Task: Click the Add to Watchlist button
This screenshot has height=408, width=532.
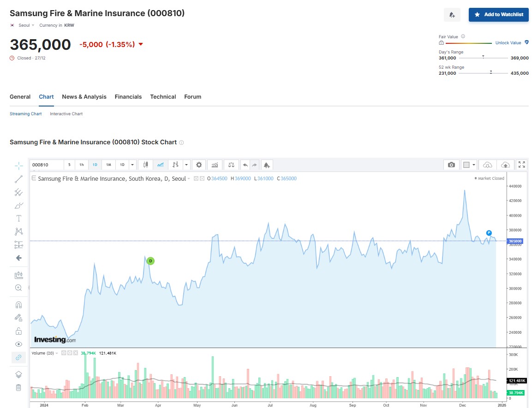Action: pyautogui.click(x=499, y=15)
